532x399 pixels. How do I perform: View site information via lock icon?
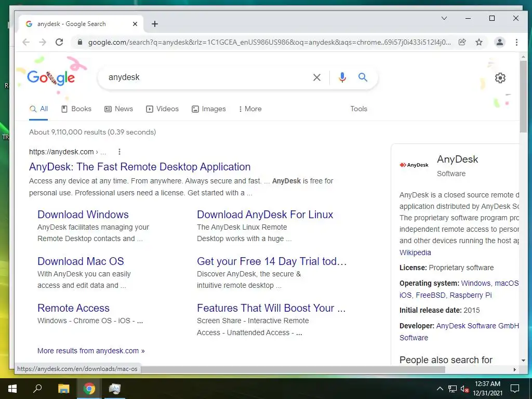tap(80, 42)
